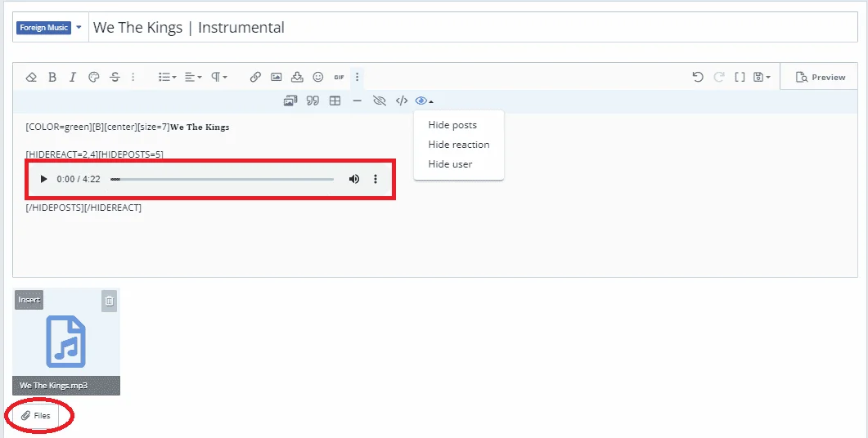The image size is (868, 438).
Task: Click the music file attachment thumbnail
Action: 66,342
